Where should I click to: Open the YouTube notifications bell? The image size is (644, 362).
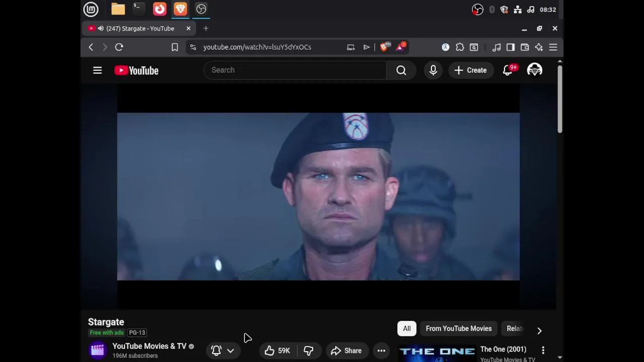click(x=508, y=70)
